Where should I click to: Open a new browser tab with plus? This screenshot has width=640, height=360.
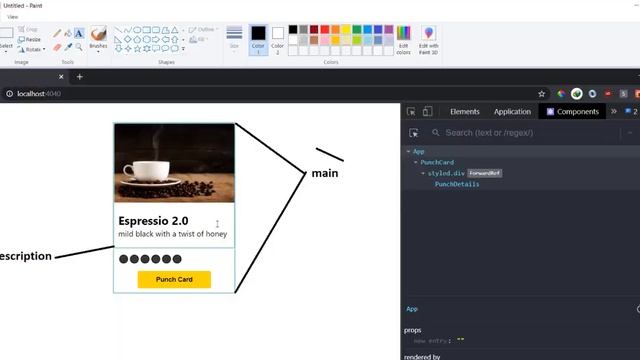pyautogui.click(x=80, y=76)
